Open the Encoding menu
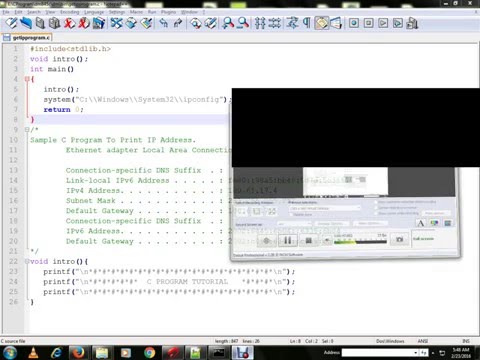Image resolution: width=480 pixels, height=360 pixels. [70, 12]
